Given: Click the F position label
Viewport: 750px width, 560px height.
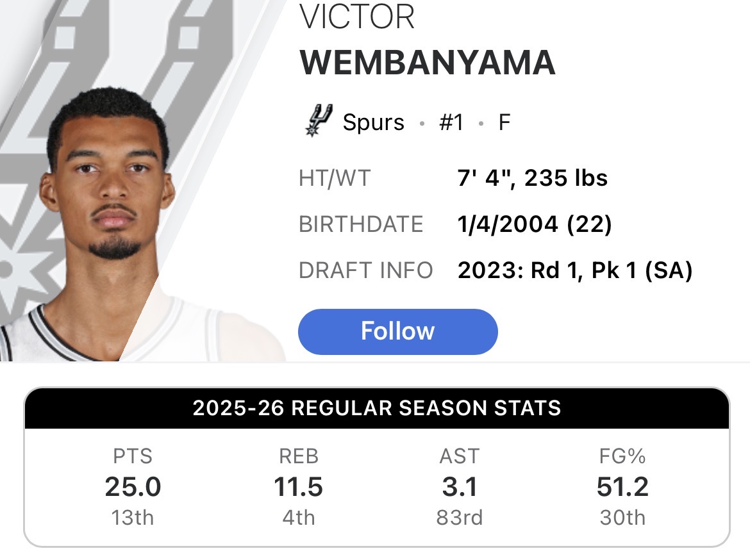Looking at the screenshot, I should click(x=504, y=122).
